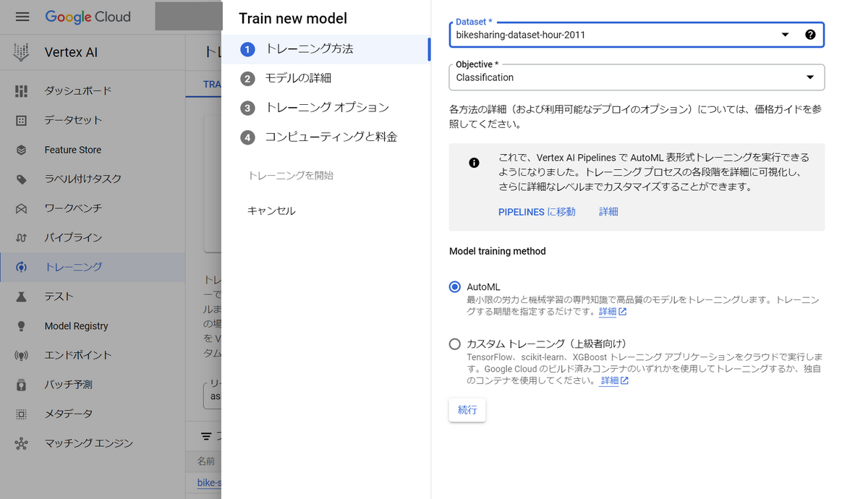Open データセット in the sidebar
Screen dimensions: 868x499
click(93, 120)
